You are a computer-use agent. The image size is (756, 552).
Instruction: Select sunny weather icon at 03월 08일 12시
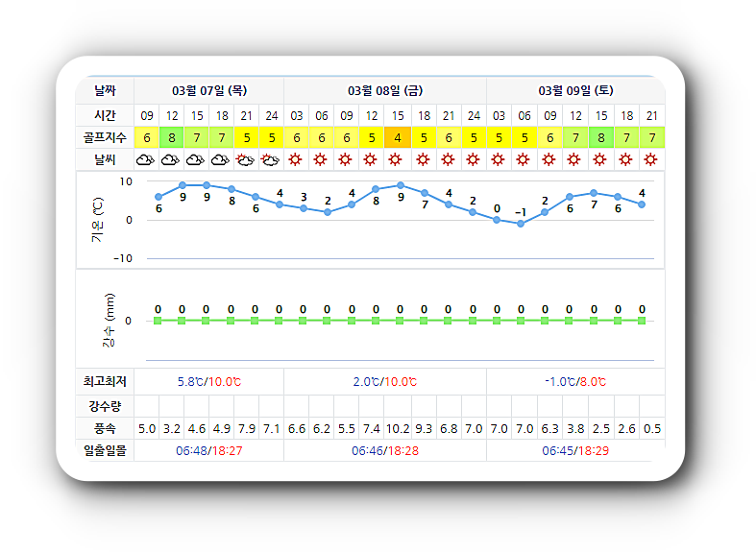click(371, 159)
